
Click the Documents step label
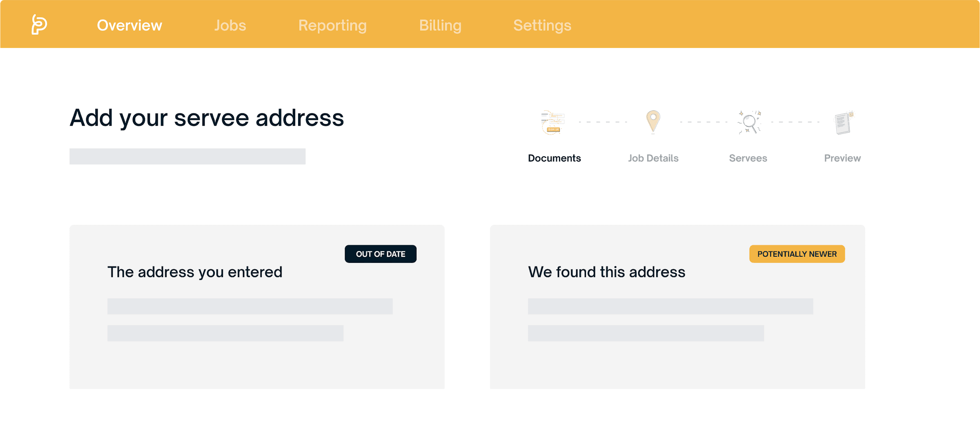tap(554, 158)
